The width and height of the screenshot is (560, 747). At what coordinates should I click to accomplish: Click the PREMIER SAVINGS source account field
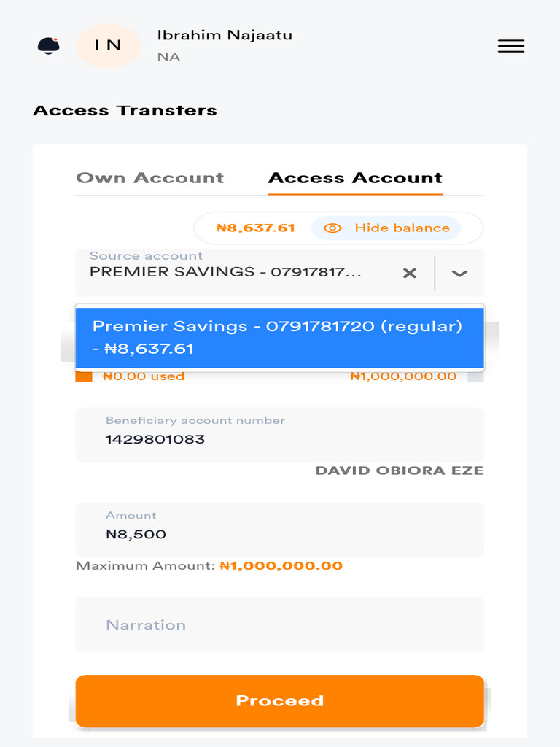point(226,272)
